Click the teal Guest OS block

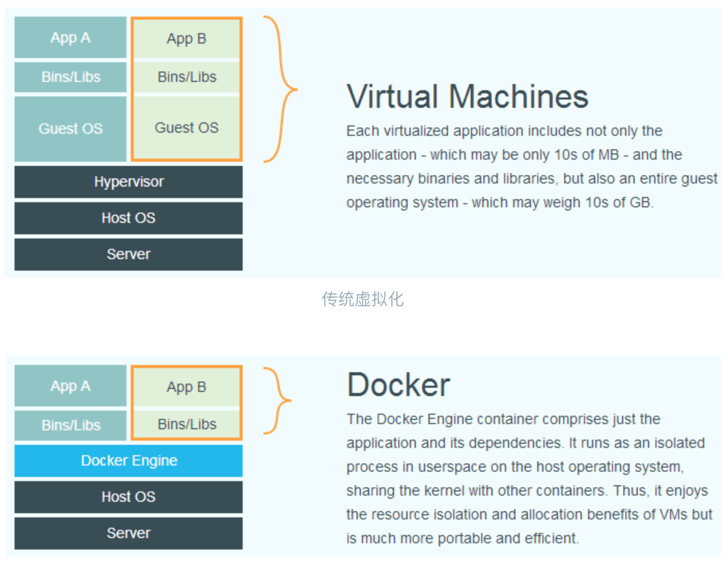(x=71, y=129)
